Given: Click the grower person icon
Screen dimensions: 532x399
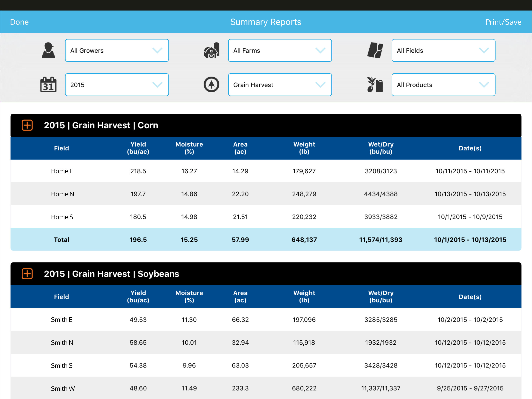Looking at the screenshot, I should (48, 50).
